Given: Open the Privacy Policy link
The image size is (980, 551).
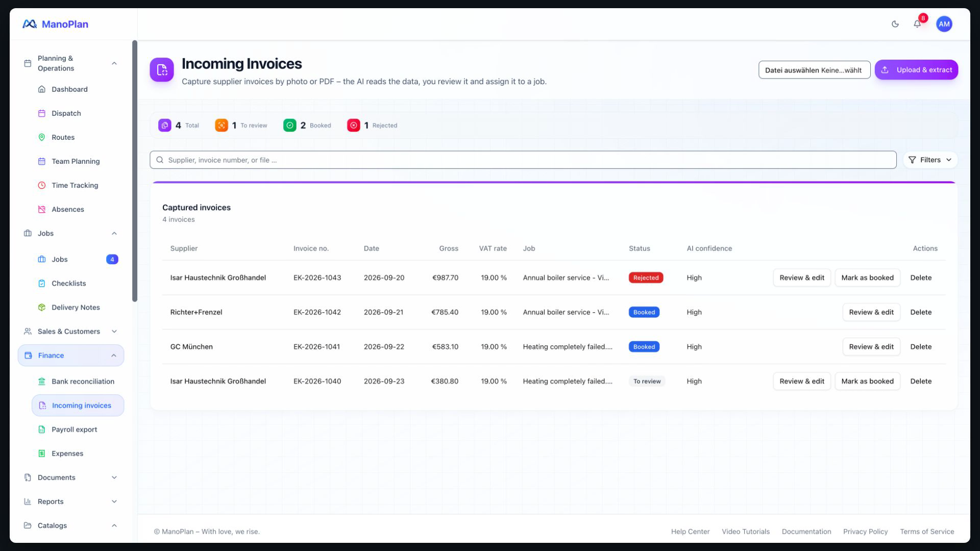Looking at the screenshot, I should (x=865, y=532).
